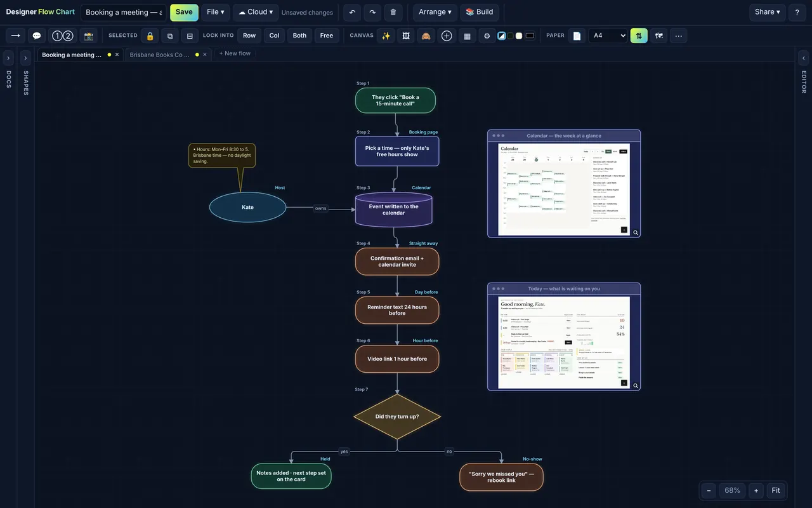The width and height of the screenshot is (812, 508).
Task: Pick the black canvas color swatch
Action: tap(530, 36)
